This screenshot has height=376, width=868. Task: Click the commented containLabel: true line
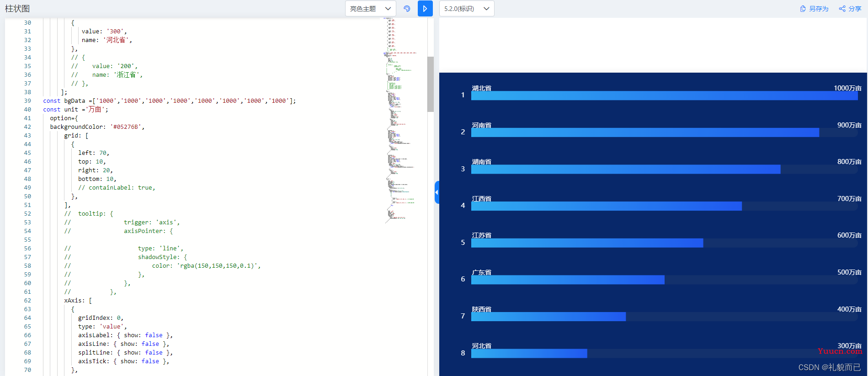[x=117, y=188]
